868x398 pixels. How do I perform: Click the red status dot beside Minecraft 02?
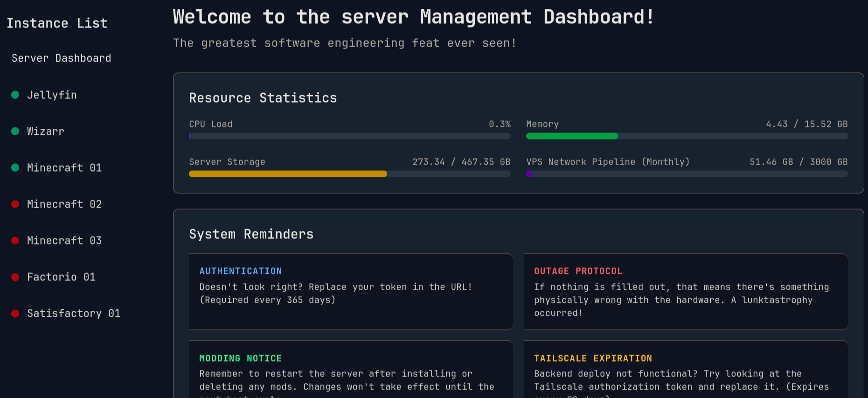(15, 204)
